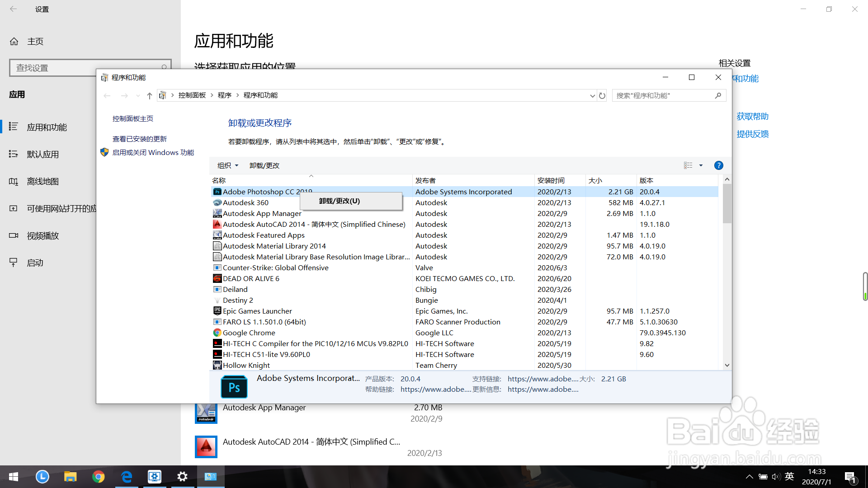Click the refresh icon beside address bar

pos(602,96)
